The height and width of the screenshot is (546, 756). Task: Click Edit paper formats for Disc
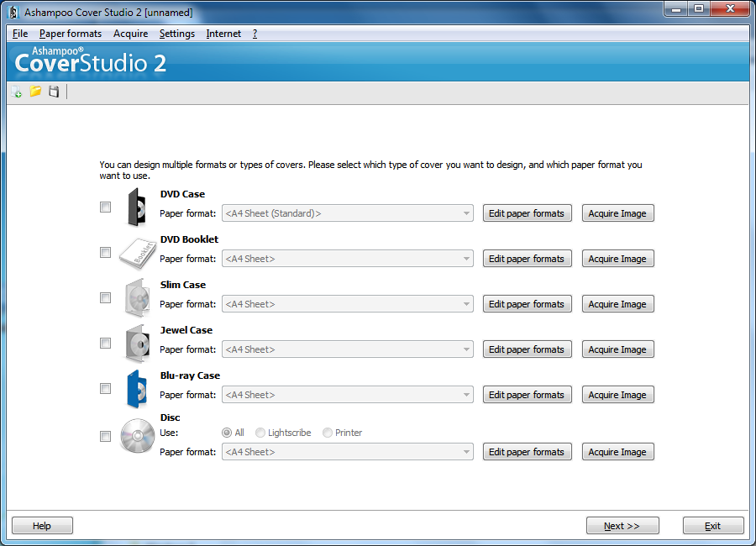coord(527,452)
